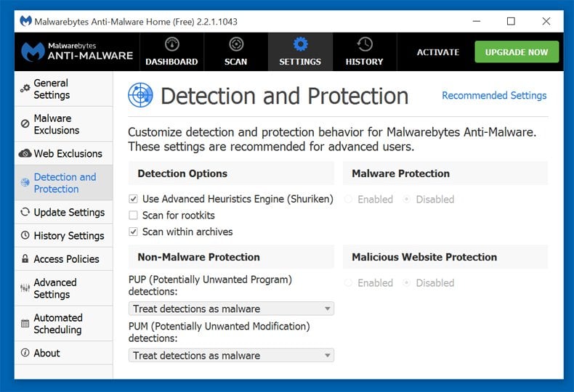Screen dimensions: 574x392
Task: Click the Non-Malware Protection heading
Action: click(199, 257)
